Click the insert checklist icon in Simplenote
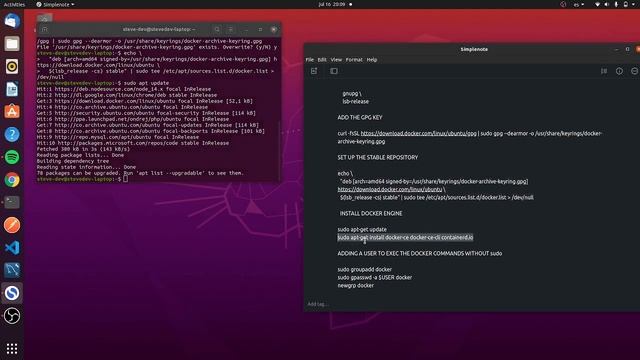The image size is (640, 360). coord(604,71)
